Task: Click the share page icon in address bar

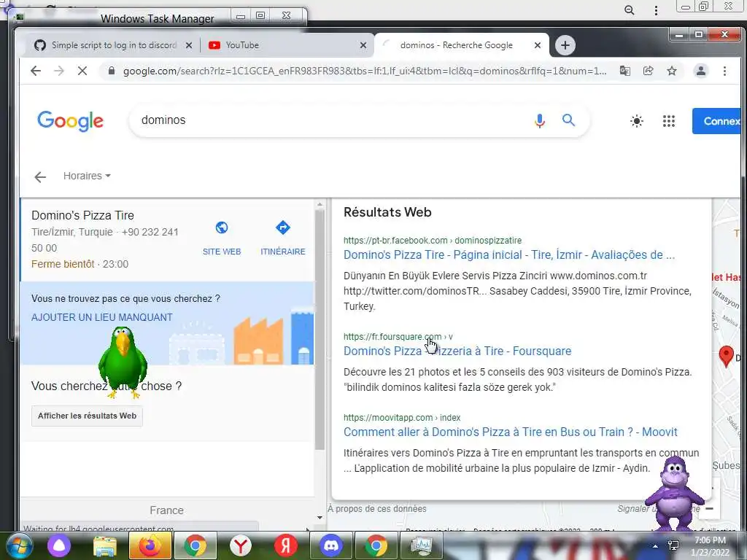Action: tap(648, 71)
